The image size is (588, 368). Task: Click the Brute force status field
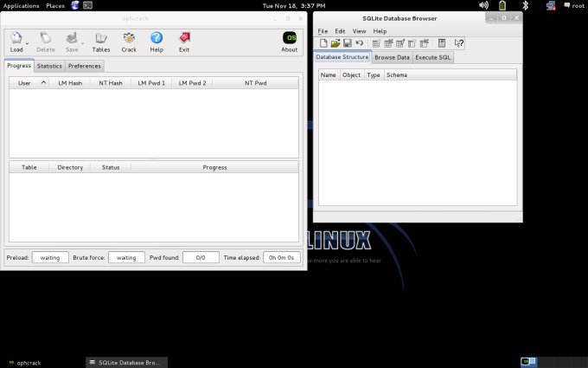126,258
